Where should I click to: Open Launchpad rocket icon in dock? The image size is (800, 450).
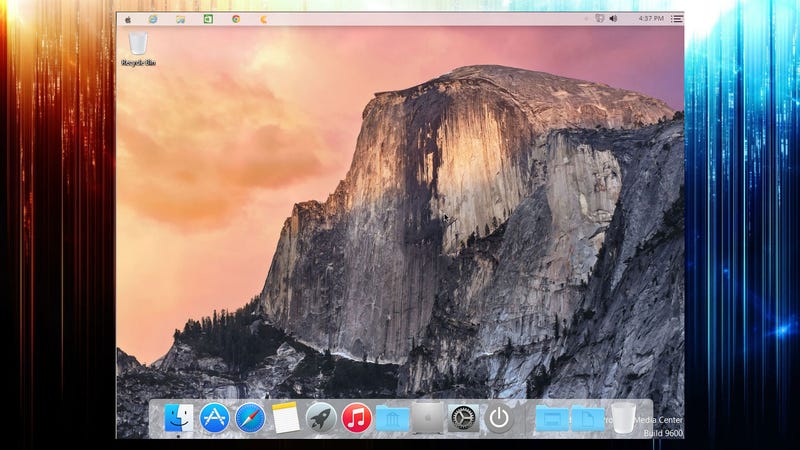tap(321, 418)
